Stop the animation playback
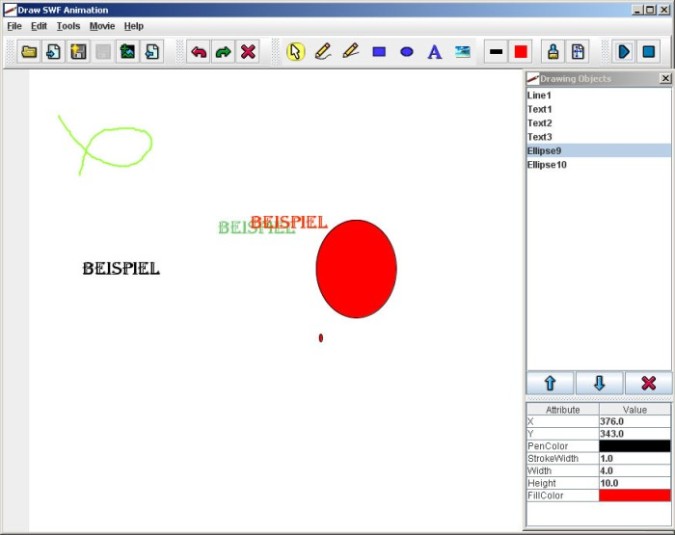Image resolution: width=675 pixels, height=535 pixels. point(648,51)
